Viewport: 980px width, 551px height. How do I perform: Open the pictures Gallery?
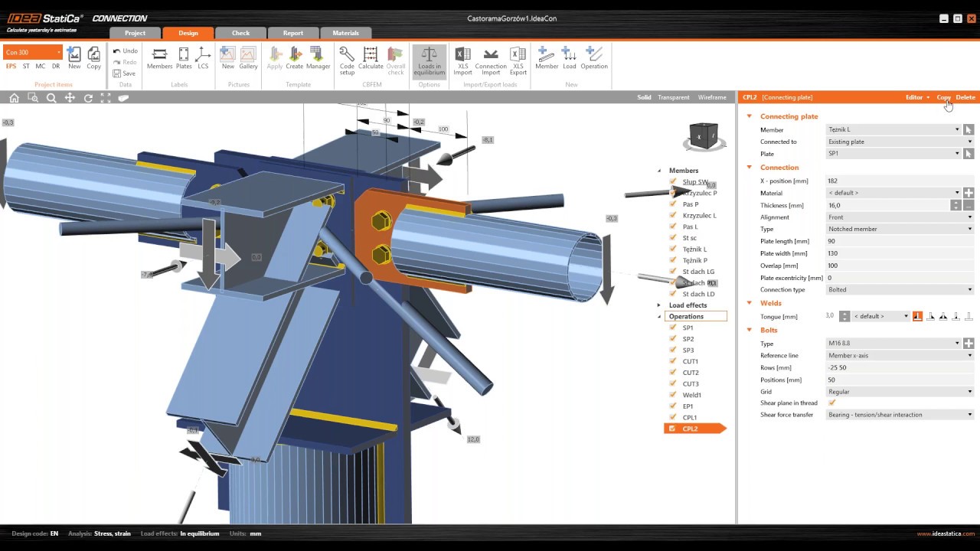point(248,58)
